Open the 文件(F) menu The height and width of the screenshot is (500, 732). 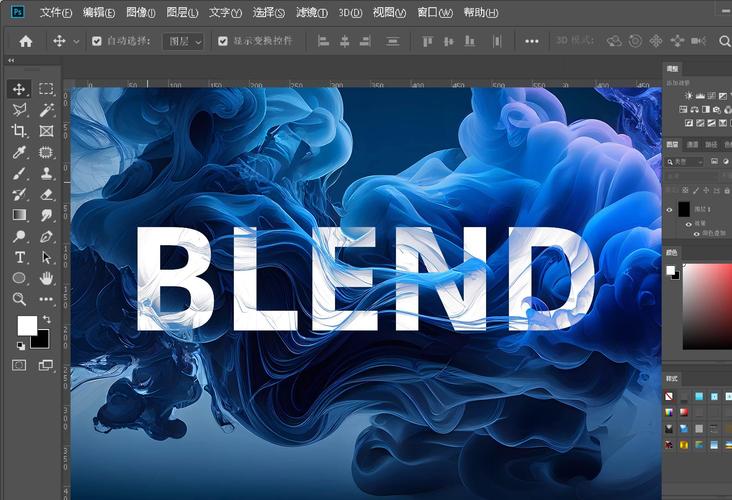pos(56,13)
